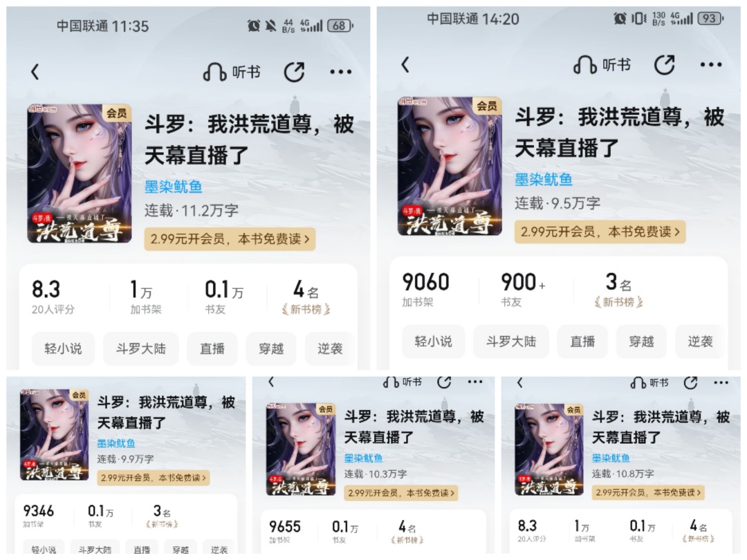Tap book cover beside 连载·11.2万字
Viewport: 747px width, 560px height.
(x=79, y=174)
